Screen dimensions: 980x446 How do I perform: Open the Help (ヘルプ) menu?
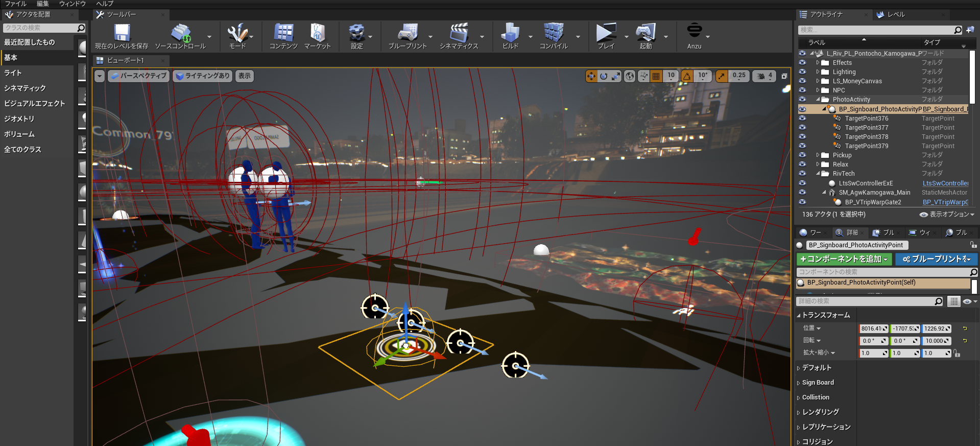tap(105, 4)
